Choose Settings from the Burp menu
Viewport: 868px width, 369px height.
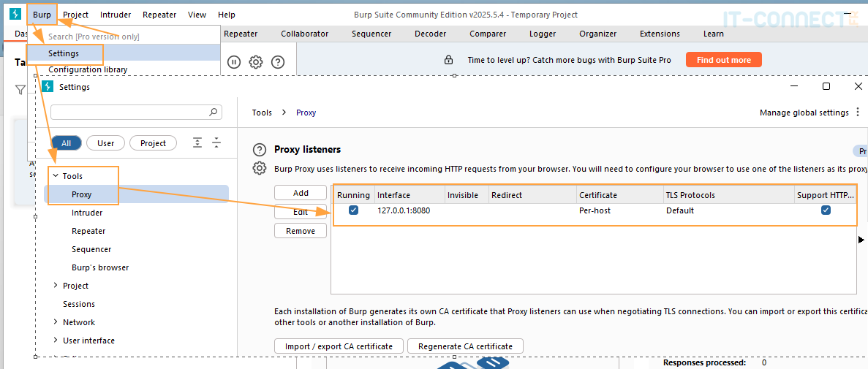click(x=124, y=53)
